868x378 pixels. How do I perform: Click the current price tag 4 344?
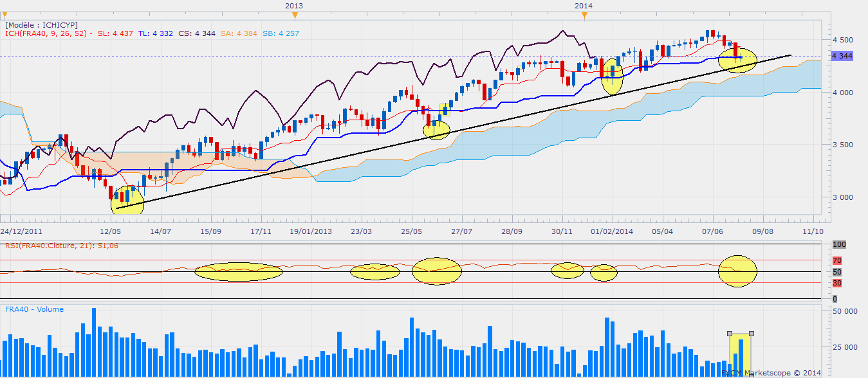click(842, 56)
